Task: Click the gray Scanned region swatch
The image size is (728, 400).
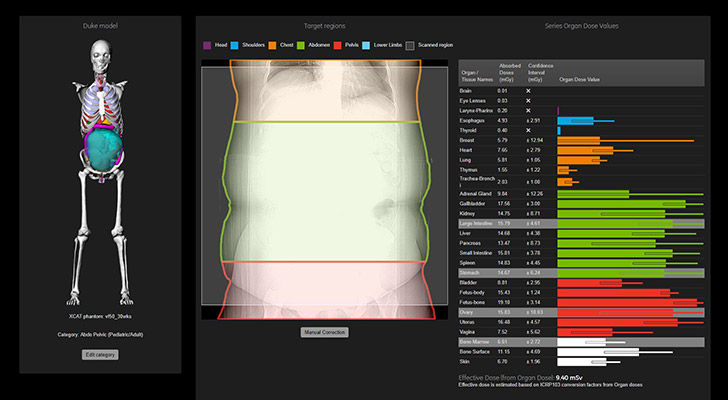Action: coord(410,45)
